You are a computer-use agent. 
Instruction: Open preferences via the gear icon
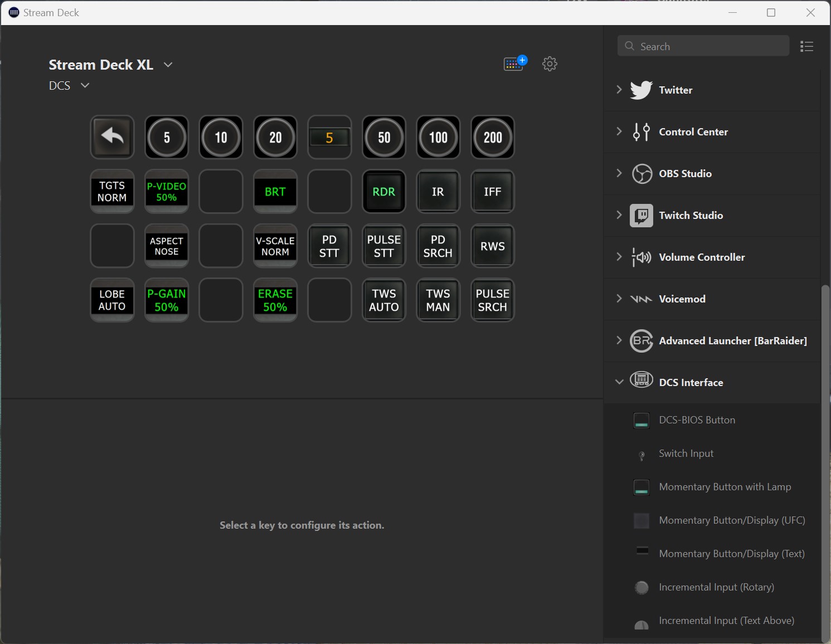point(550,64)
